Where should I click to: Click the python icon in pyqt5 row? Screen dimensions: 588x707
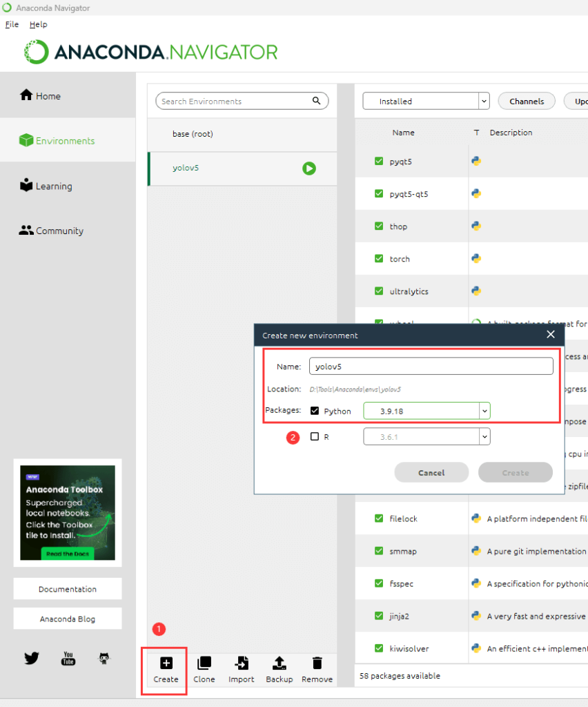476,161
